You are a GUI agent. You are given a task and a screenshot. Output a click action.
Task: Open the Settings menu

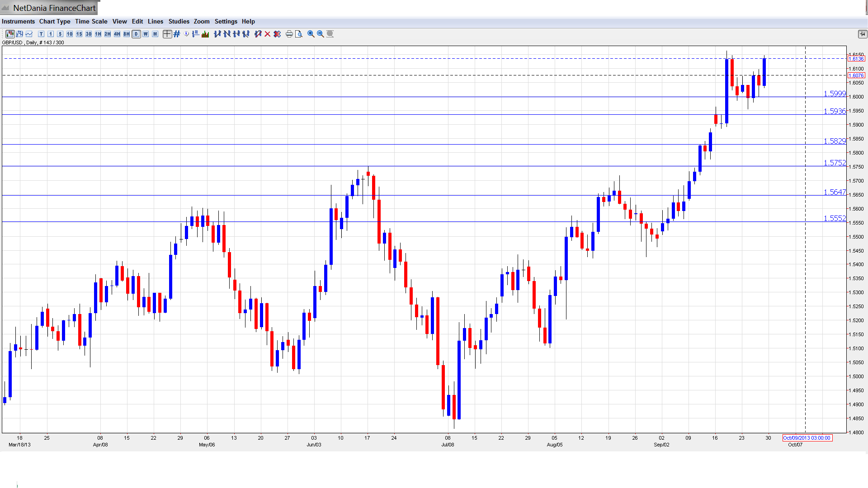coord(226,21)
